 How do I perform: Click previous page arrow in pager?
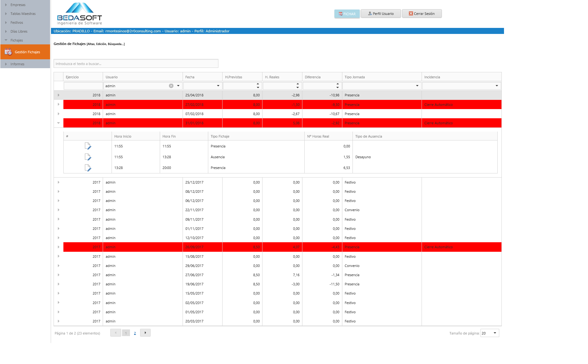[x=116, y=333]
